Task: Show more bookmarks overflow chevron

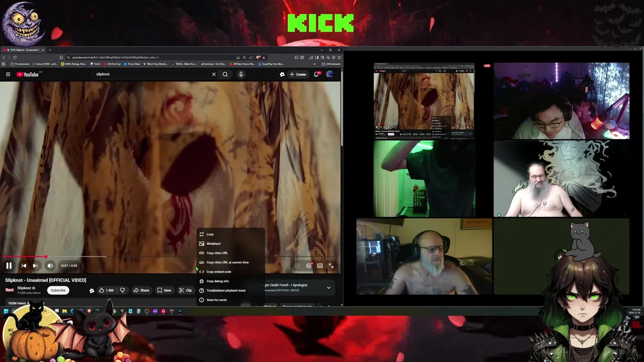Action: (x=314, y=64)
